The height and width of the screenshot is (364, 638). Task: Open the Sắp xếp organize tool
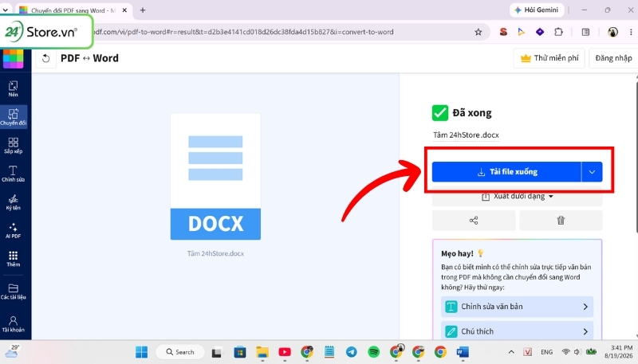[x=13, y=145]
